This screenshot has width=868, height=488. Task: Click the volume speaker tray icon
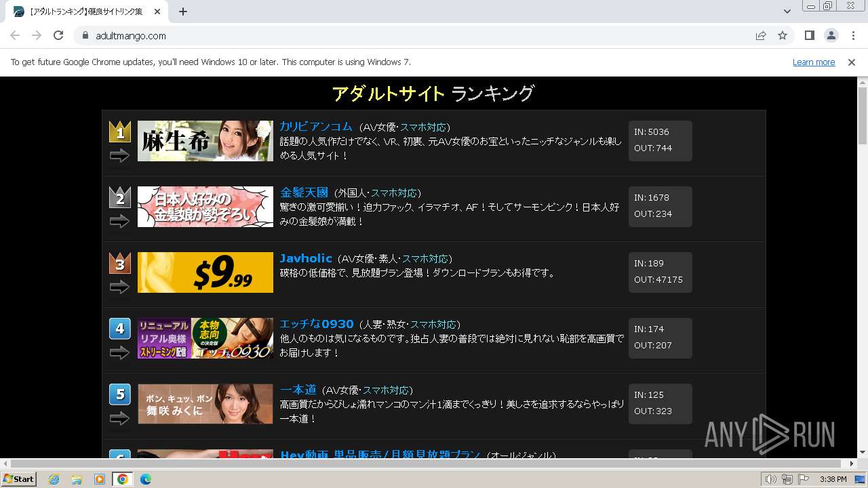[x=771, y=479]
